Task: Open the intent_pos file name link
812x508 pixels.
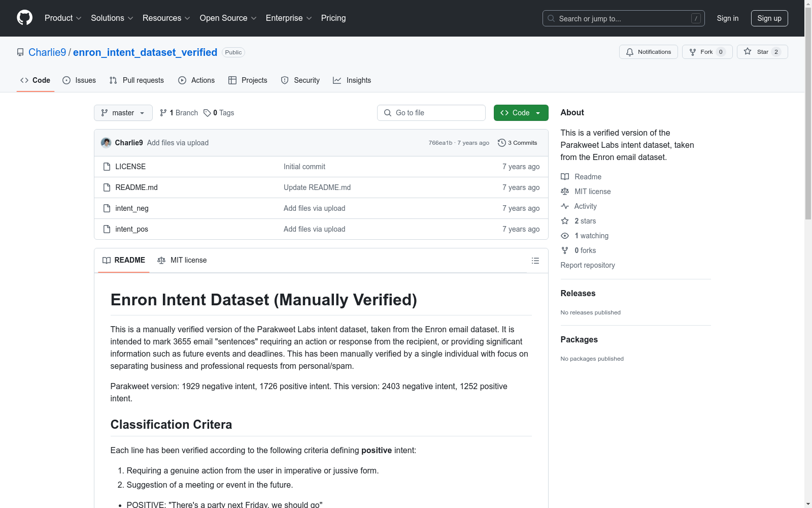Action: (x=131, y=229)
